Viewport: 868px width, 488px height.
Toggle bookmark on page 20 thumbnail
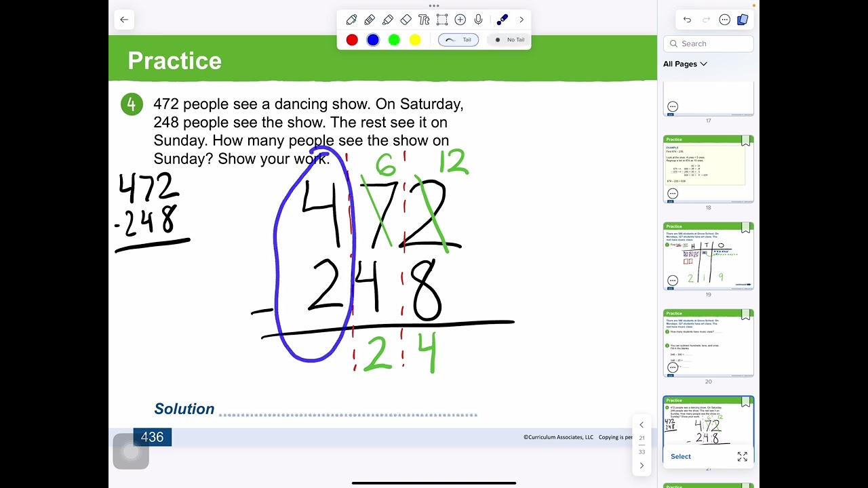(x=746, y=315)
